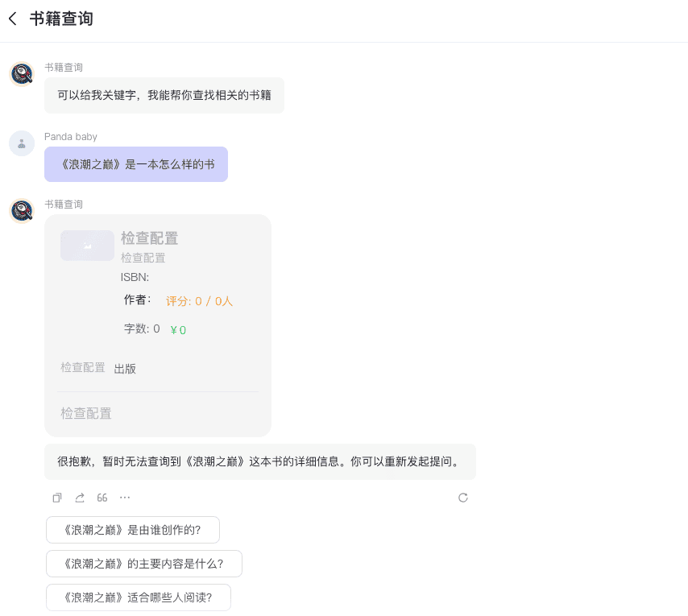Click the bold 检查配置 book card title
Viewport: 688px width, 616px height.
[x=149, y=238]
